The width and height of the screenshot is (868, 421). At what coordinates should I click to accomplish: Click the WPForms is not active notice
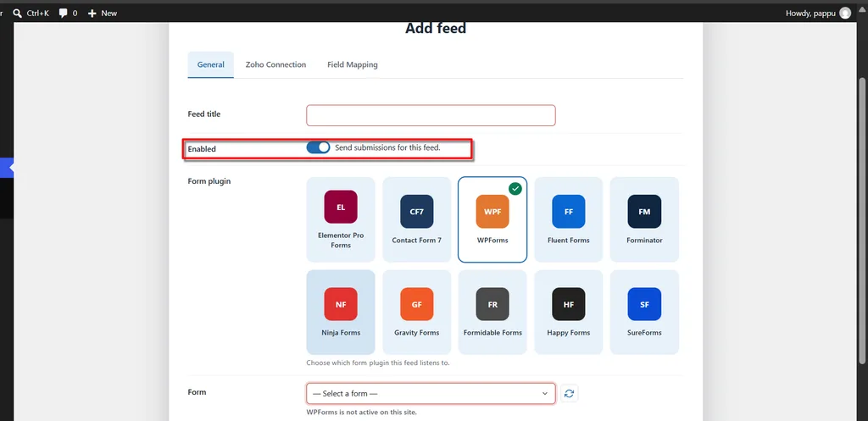(361, 413)
